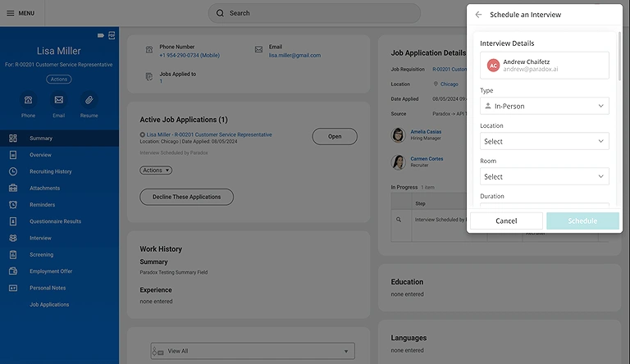Screen dimensions: 630x364
Task: Click the Search field at top
Action: coord(314,13)
